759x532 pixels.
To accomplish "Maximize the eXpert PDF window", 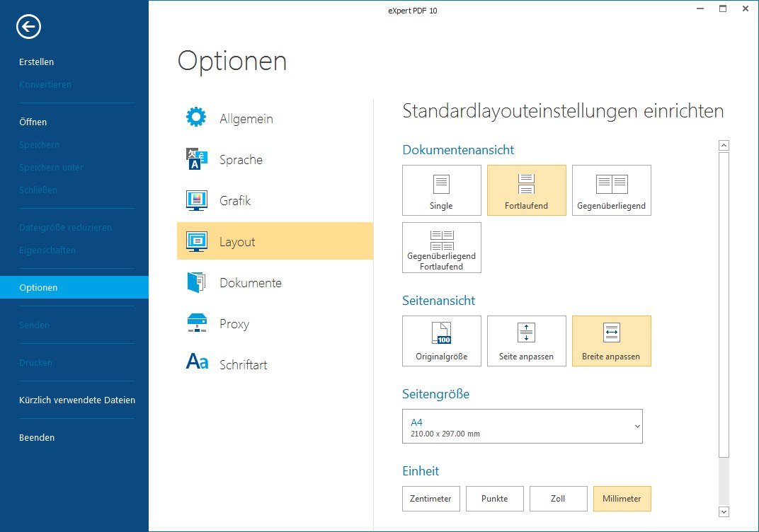I will pyautogui.click(x=723, y=8).
